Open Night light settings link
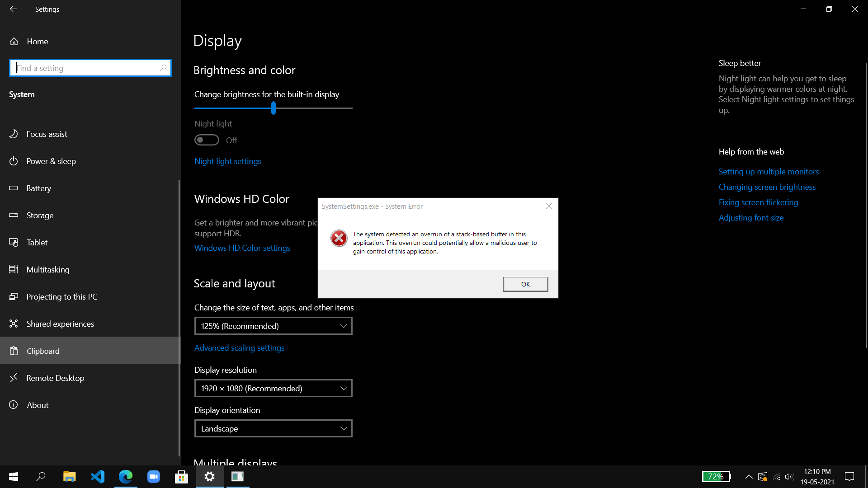The height and width of the screenshot is (488, 868). tap(228, 161)
